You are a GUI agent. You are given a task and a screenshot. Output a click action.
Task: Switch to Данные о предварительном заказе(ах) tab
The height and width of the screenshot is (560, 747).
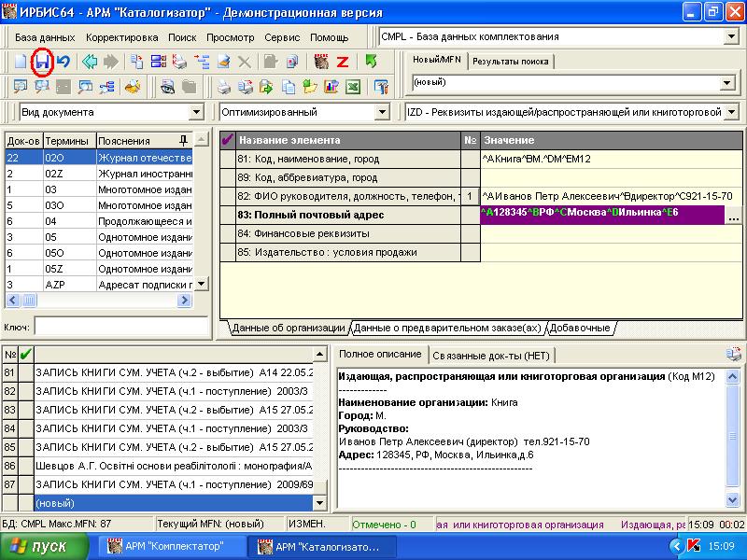pos(447,328)
